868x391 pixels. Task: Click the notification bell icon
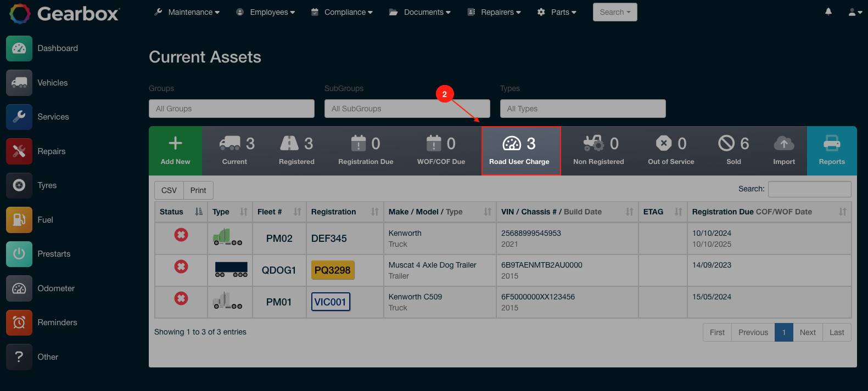pos(828,12)
